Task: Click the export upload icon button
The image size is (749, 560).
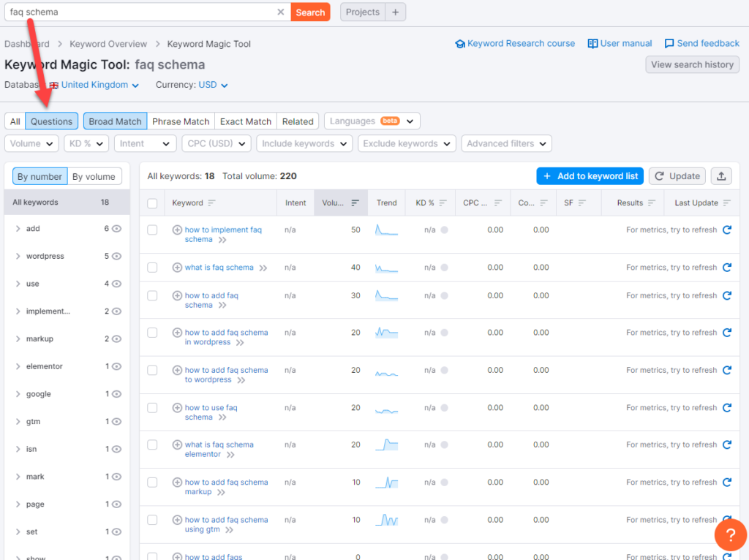Action: pyautogui.click(x=721, y=176)
